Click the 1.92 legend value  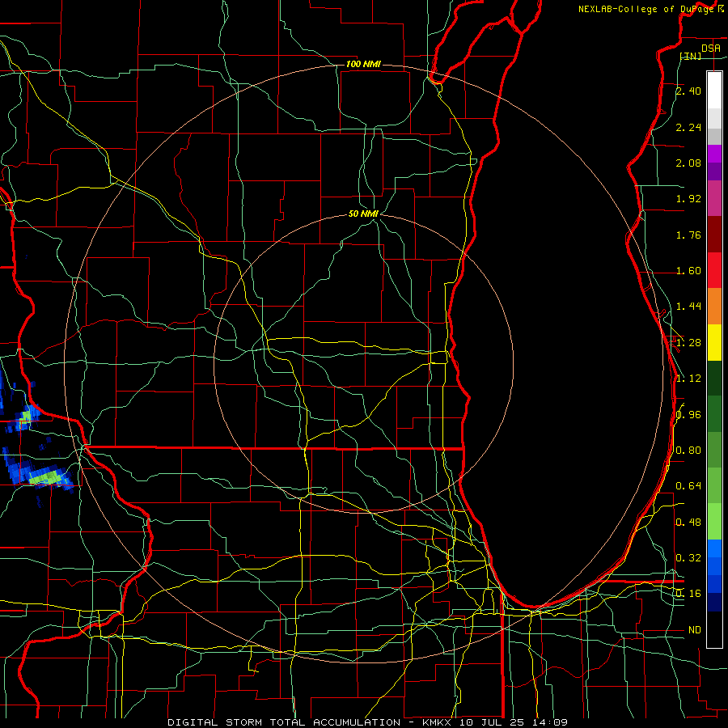[688, 199]
